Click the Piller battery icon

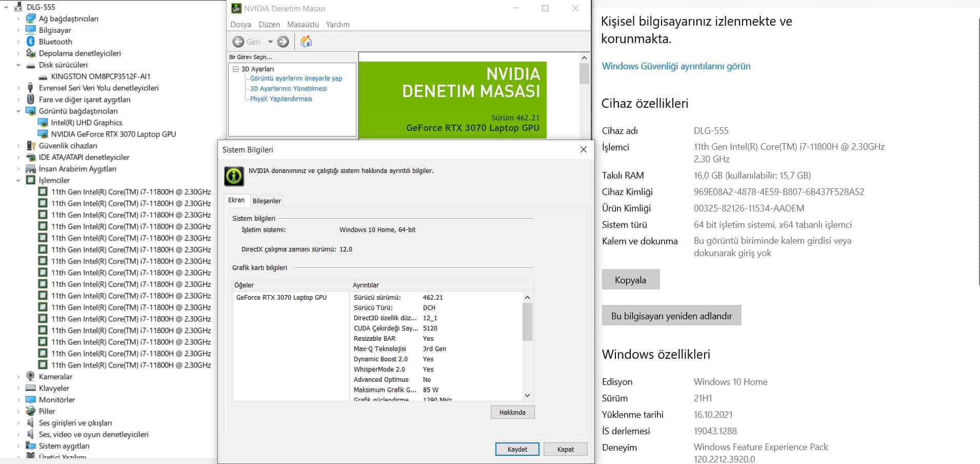tap(30, 411)
